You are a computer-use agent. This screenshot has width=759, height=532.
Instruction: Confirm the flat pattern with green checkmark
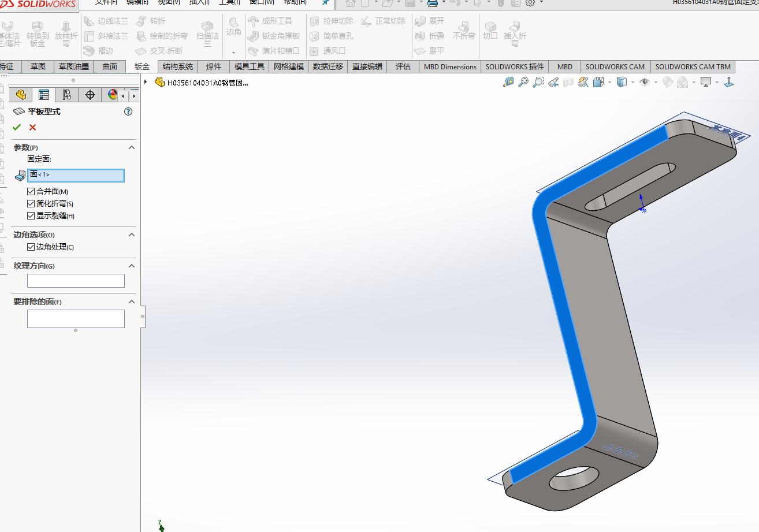pos(17,127)
